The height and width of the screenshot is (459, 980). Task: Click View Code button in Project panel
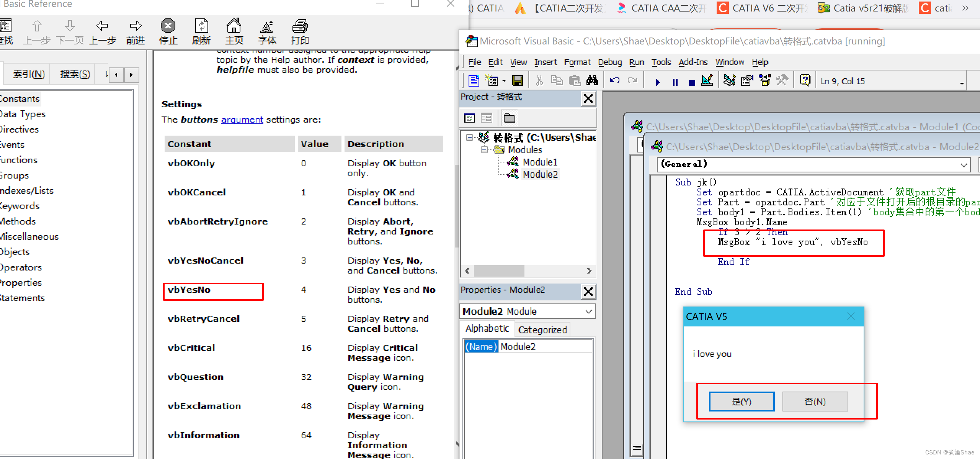tap(469, 118)
